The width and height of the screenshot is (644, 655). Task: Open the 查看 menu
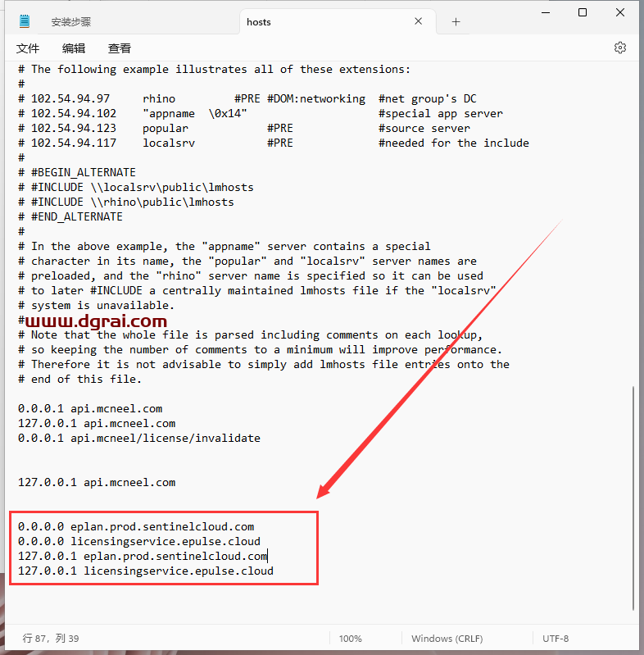pos(120,48)
